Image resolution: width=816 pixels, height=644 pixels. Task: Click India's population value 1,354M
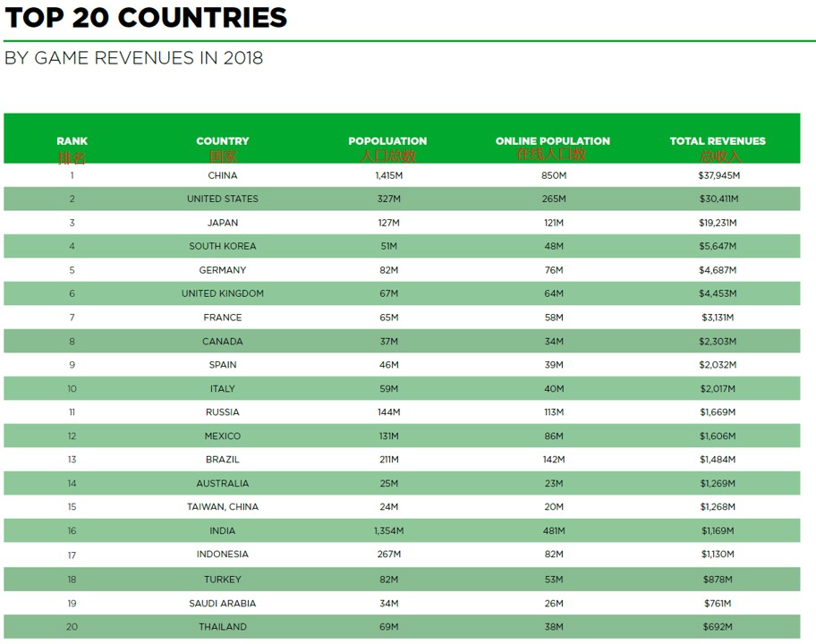pyautogui.click(x=388, y=530)
